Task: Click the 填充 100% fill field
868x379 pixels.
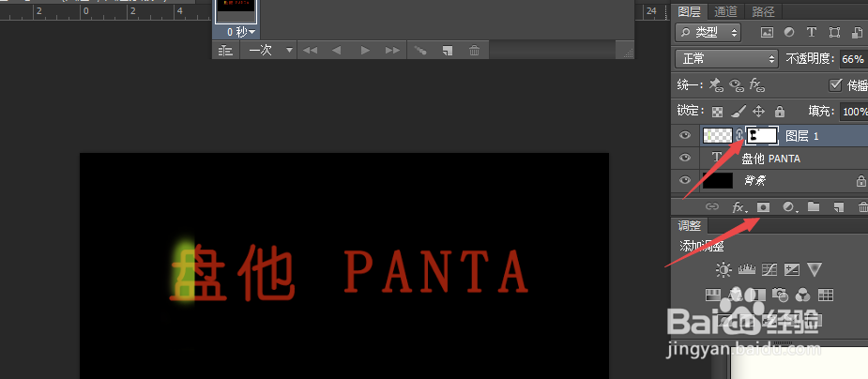Action: click(x=853, y=112)
